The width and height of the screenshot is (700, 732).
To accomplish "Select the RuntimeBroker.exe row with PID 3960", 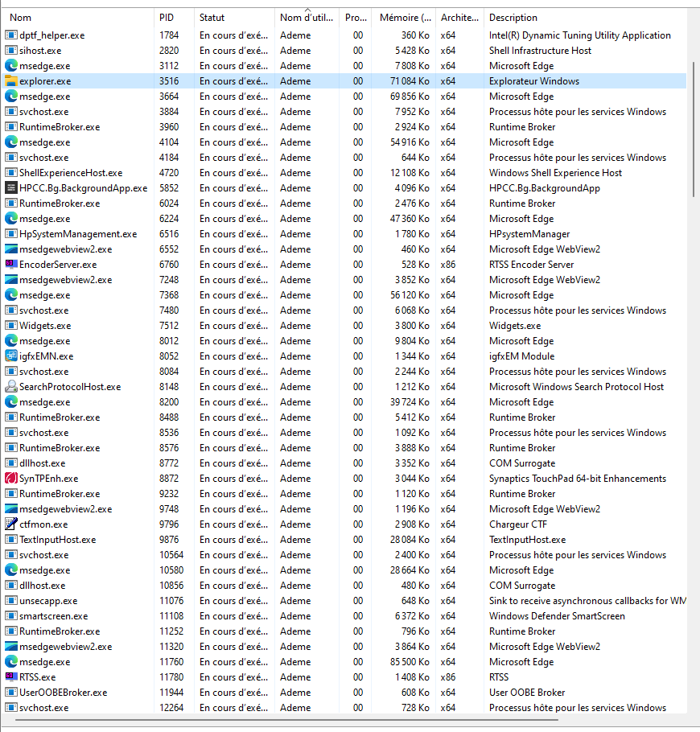I will click(x=344, y=127).
